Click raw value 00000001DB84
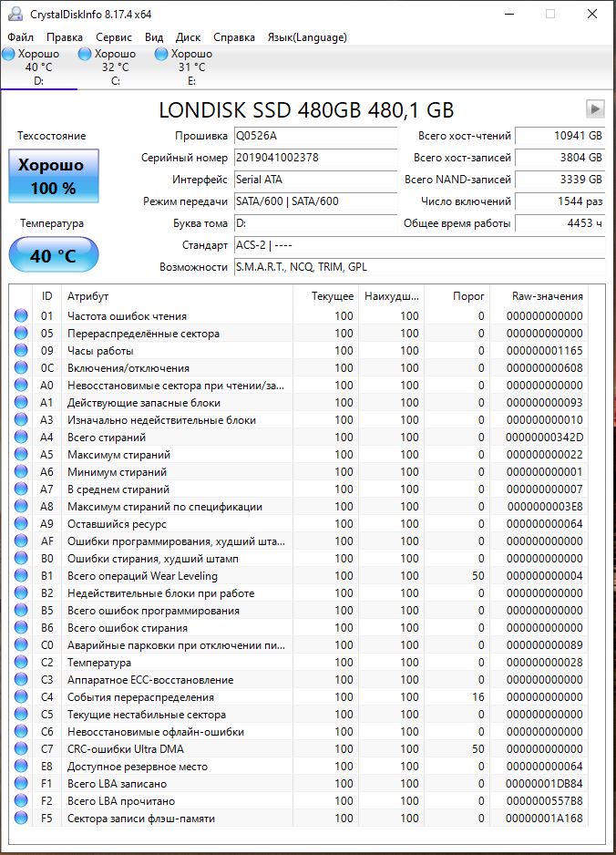This screenshot has width=616, height=855. [x=544, y=783]
